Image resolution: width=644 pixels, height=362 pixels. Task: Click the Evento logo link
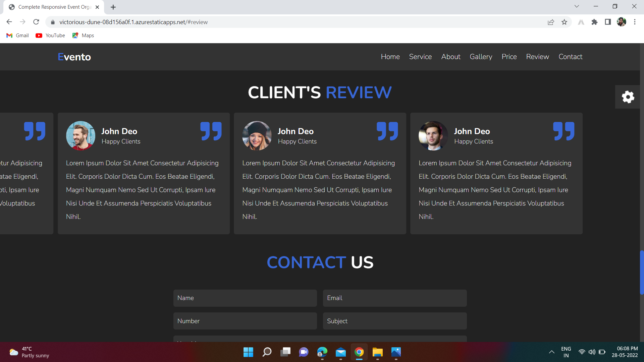pyautogui.click(x=74, y=57)
